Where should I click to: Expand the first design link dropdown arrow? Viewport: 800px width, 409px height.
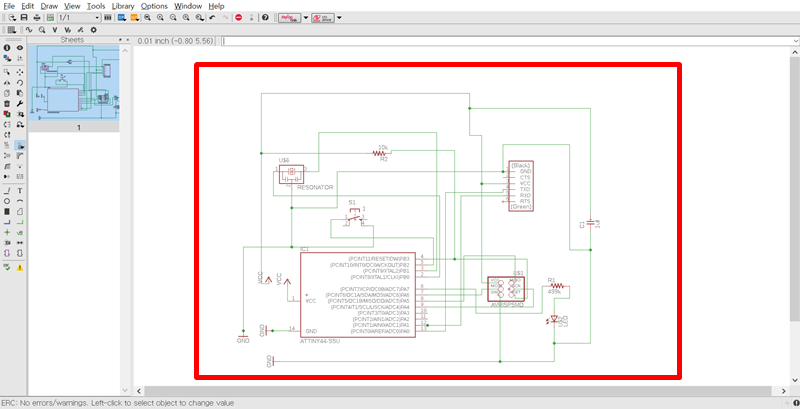pos(306,17)
